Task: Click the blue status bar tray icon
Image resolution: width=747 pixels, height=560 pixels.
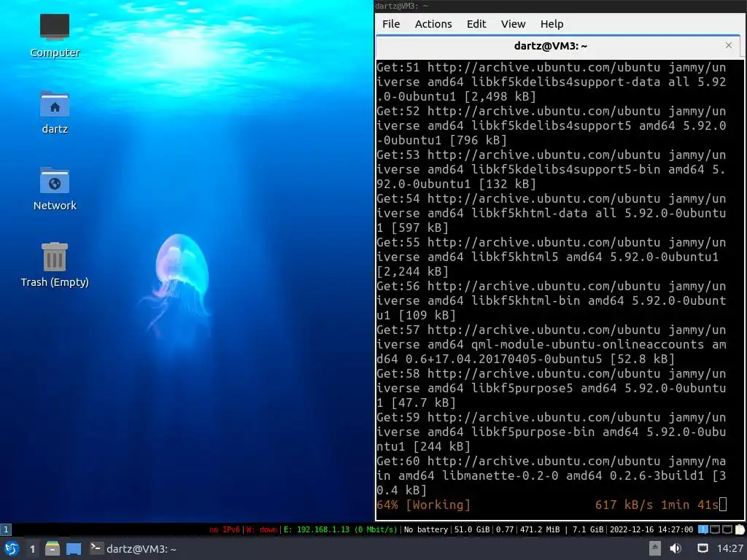Action: point(703,529)
